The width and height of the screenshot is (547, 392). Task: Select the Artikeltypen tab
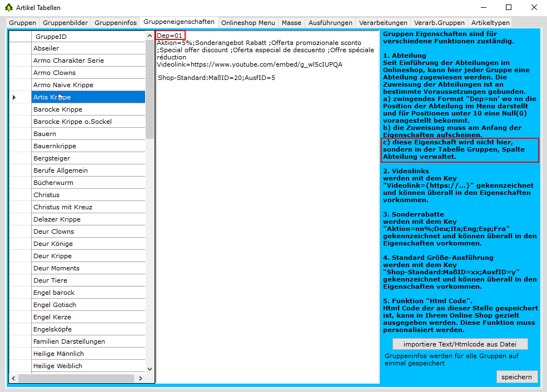(490, 23)
